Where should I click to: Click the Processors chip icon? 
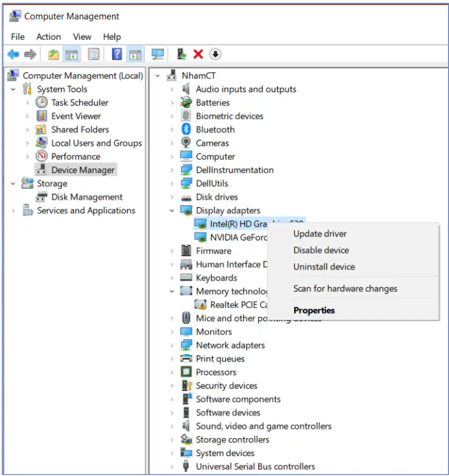(186, 372)
